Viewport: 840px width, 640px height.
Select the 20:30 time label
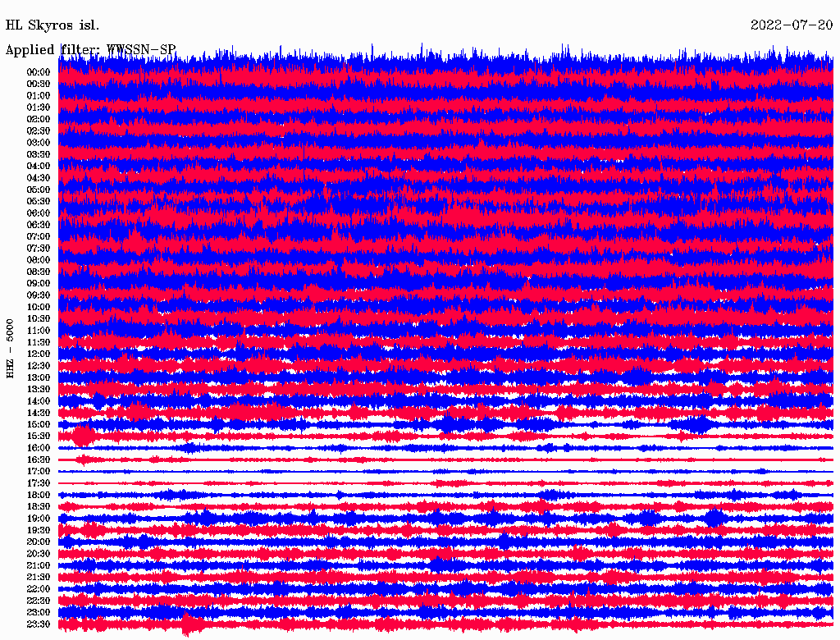coord(39,554)
